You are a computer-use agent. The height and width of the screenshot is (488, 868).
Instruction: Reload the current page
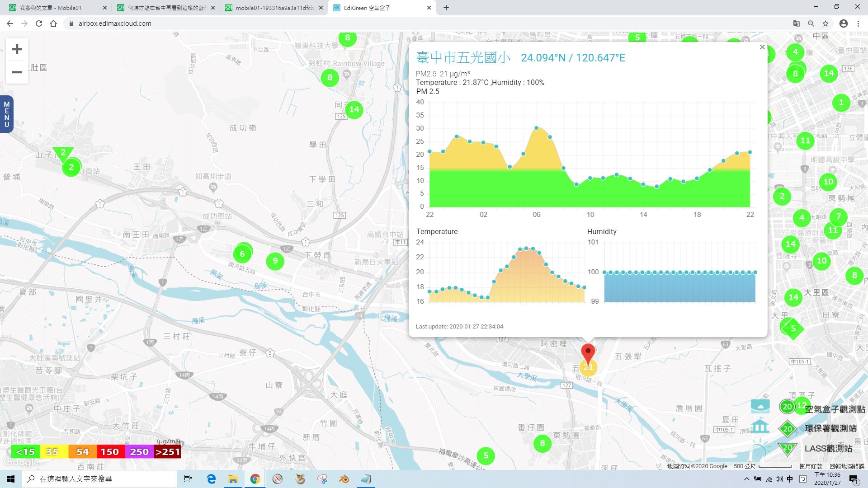coord(39,23)
